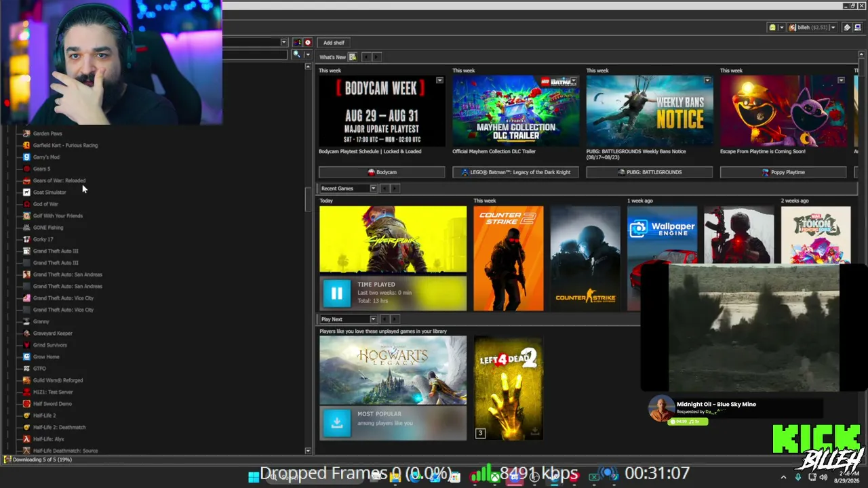Expand the PUBG Weekly Bans card menu
Image resolution: width=868 pixels, height=488 pixels.
(x=707, y=81)
